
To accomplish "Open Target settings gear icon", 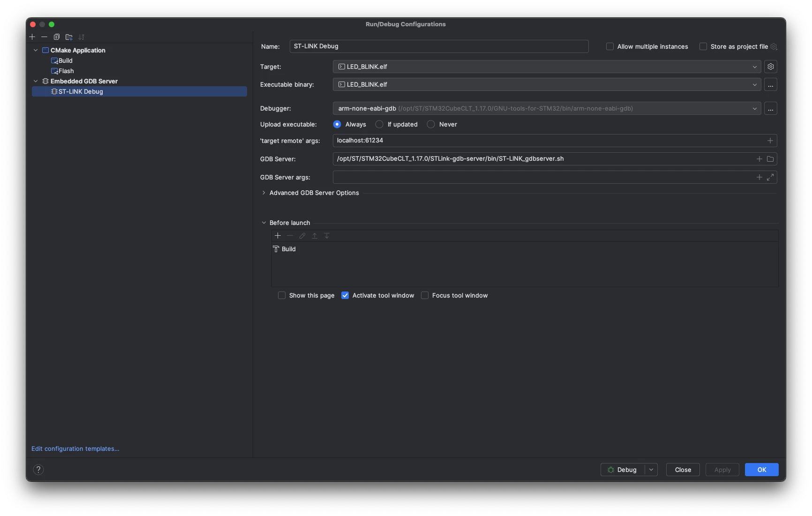I will [x=771, y=67].
